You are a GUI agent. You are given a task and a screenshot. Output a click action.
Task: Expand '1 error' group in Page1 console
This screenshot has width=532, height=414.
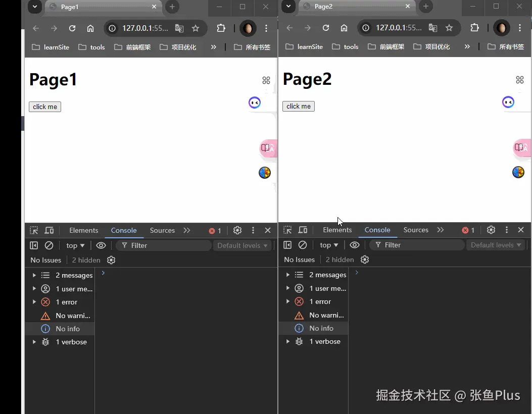(x=34, y=302)
